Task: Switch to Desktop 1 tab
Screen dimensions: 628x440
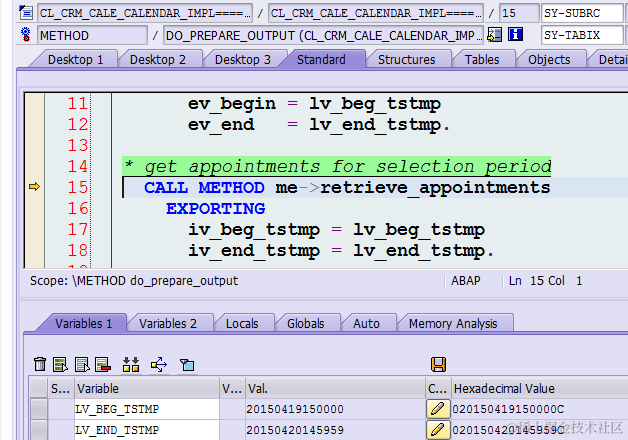Action: point(75,60)
